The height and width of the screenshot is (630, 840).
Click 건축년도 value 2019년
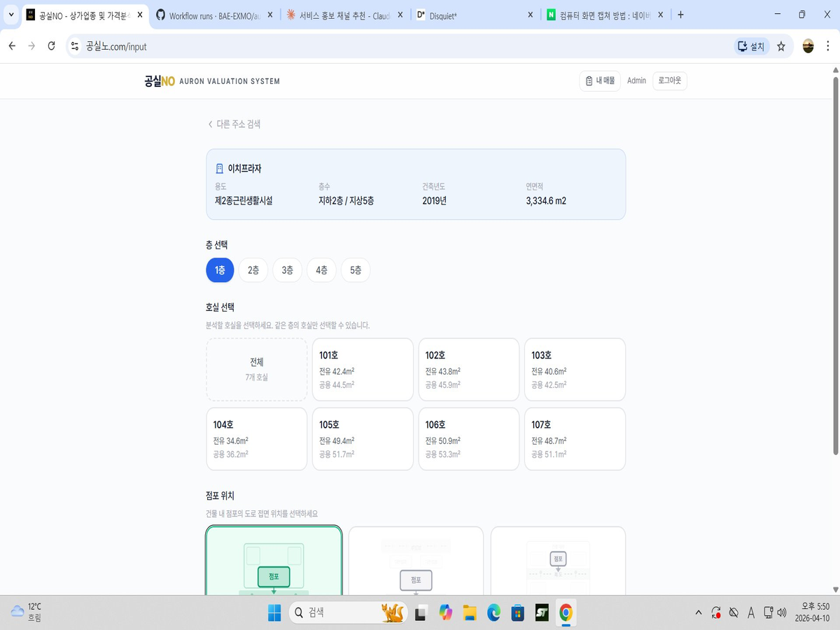click(434, 200)
